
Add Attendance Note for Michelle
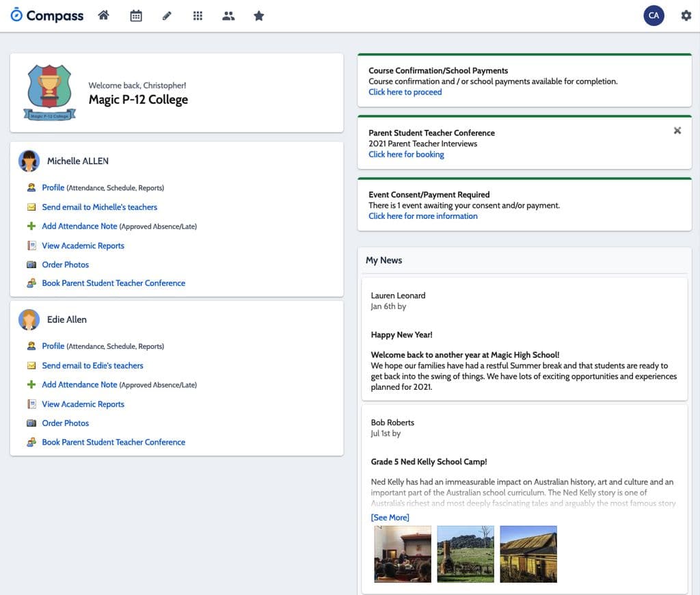(79, 226)
